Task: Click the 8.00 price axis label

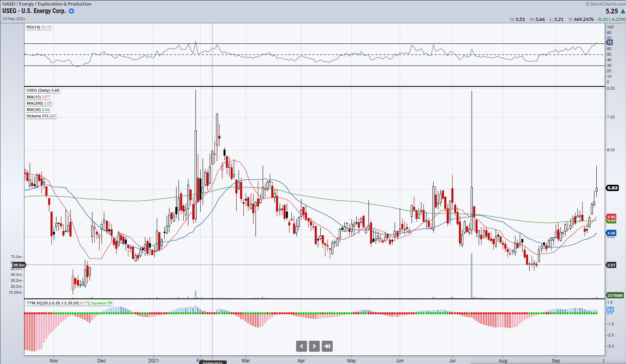Action: (x=611, y=88)
